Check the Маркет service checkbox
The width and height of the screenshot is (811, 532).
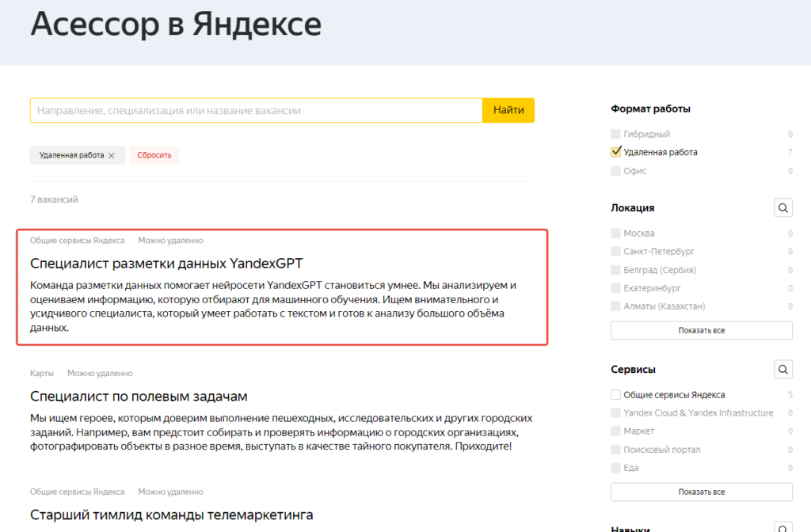coord(615,431)
